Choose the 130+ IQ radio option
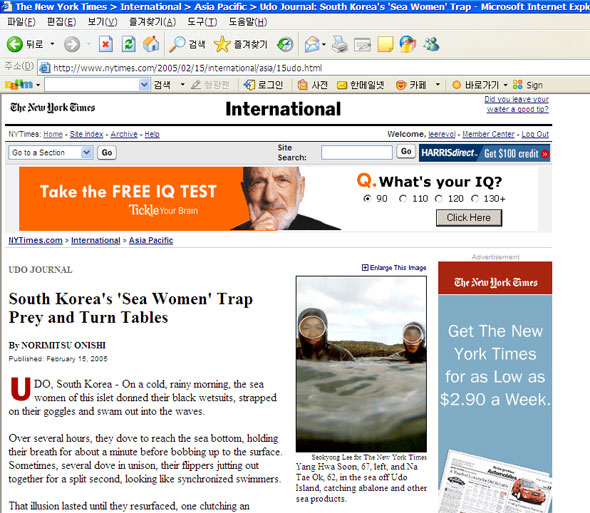590x513 pixels. 475,198
